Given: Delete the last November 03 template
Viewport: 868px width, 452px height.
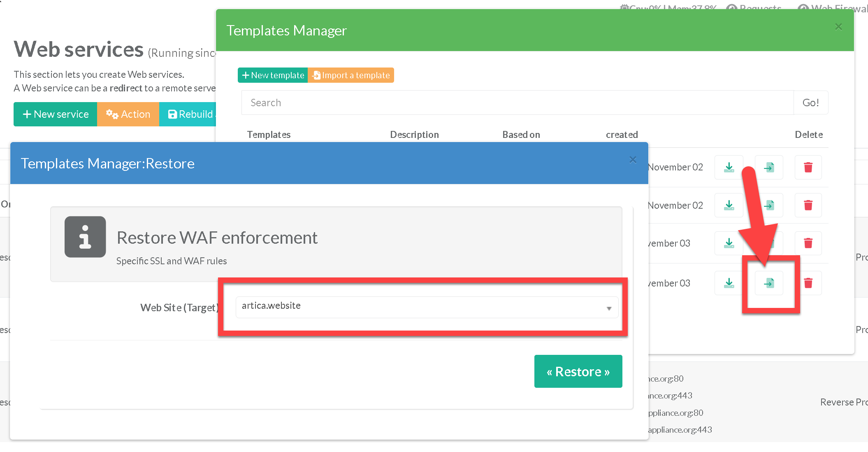Looking at the screenshot, I should (x=808, y=283).
